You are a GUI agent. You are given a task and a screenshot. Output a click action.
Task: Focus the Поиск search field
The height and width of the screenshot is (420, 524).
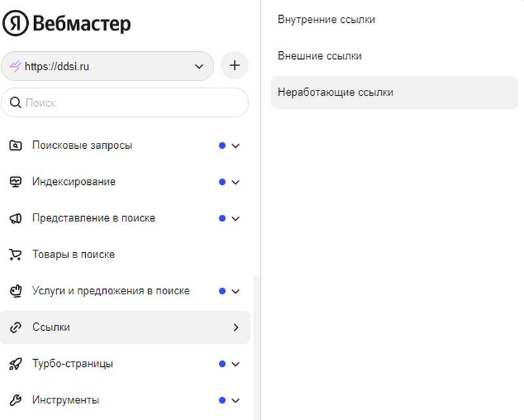tap(124, 103)
